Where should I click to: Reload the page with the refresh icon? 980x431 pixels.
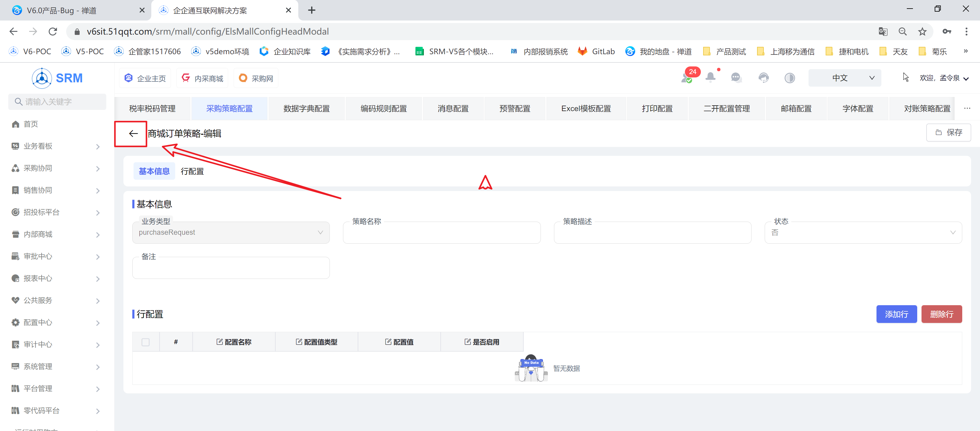point(53,32)
